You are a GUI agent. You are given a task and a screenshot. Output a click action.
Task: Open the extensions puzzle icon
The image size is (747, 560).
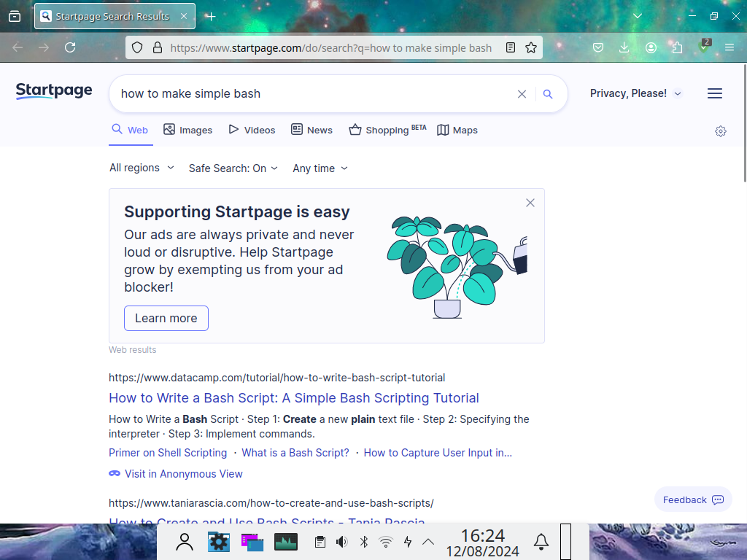click(677, 47)
